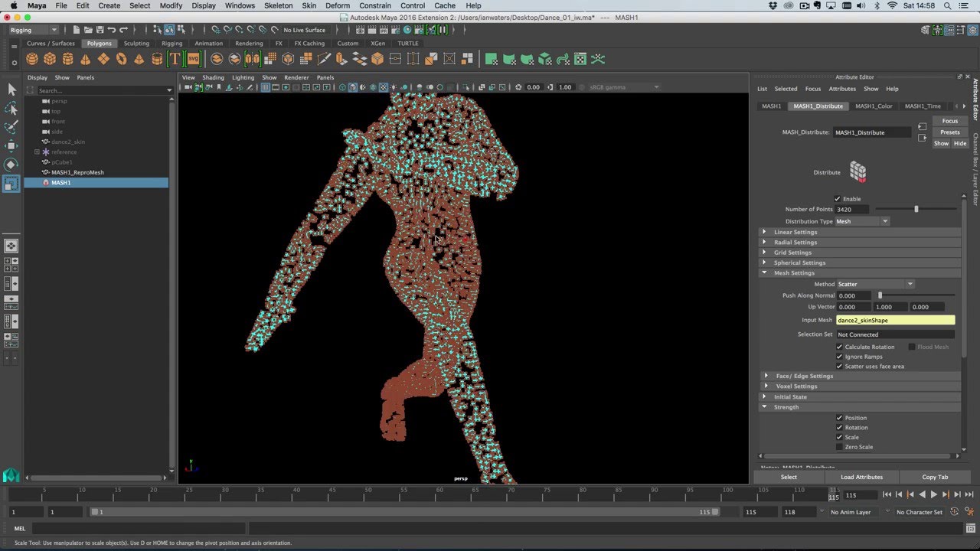The height and width of the screenshot is (551, 980).
Task: Enable the Zero Scale checkbox
Action: 839,447
